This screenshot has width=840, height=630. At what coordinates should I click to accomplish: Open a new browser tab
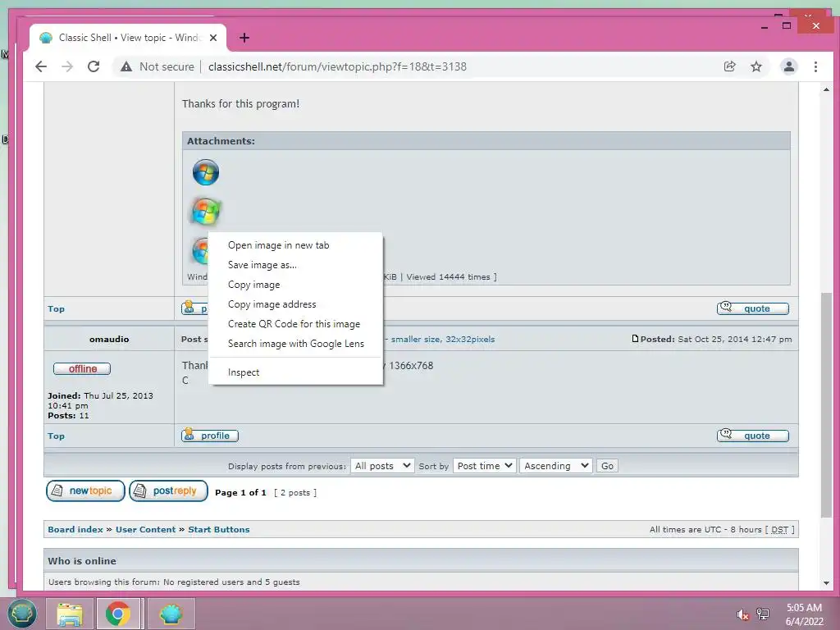pos(244,38)
